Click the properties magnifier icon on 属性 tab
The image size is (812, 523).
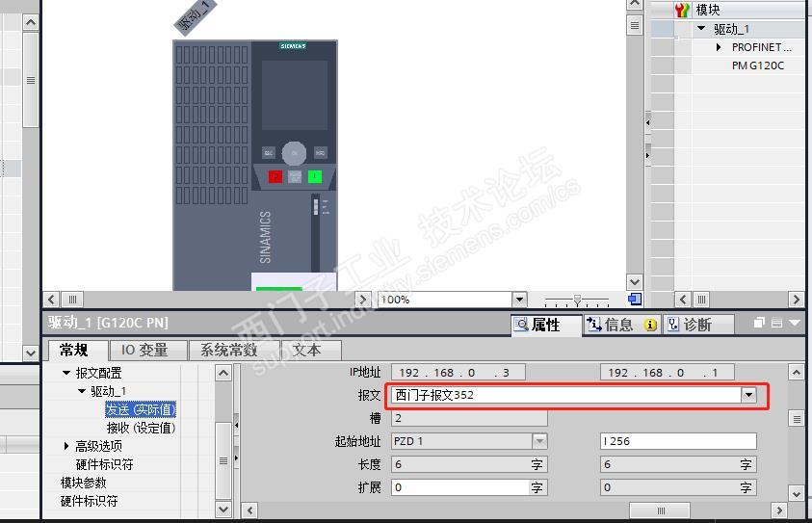(521, 325)
